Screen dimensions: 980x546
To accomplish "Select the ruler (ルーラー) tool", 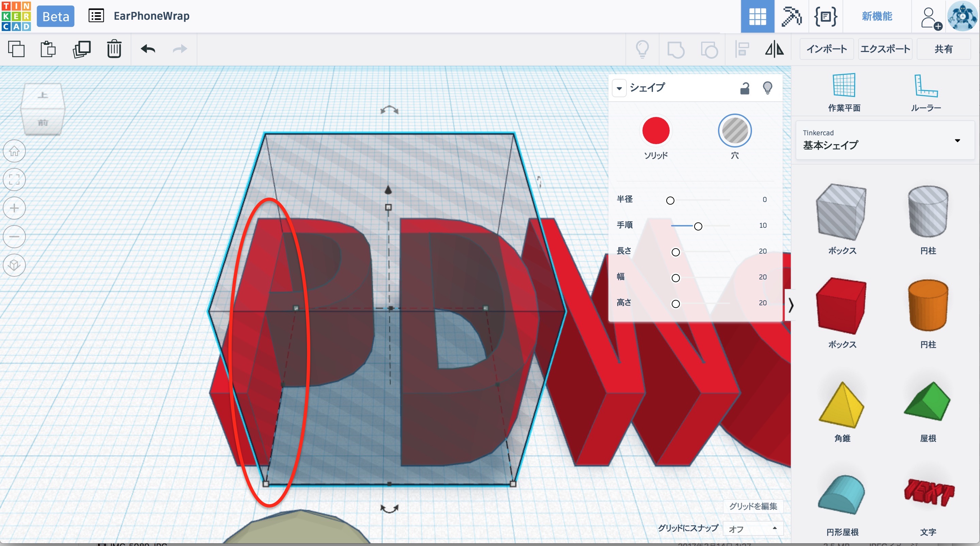I will tap(926, 92).
